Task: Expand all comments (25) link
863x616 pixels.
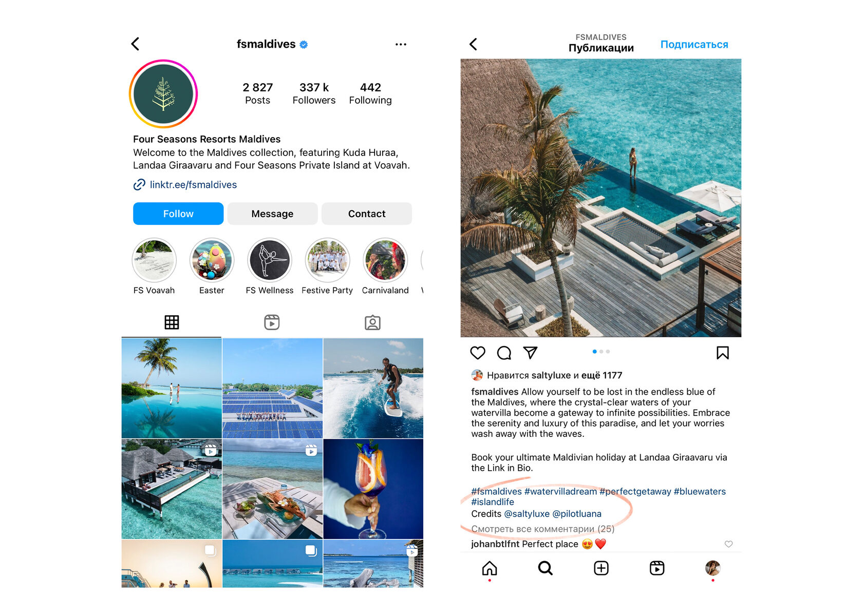Action: tap(542, 529)
